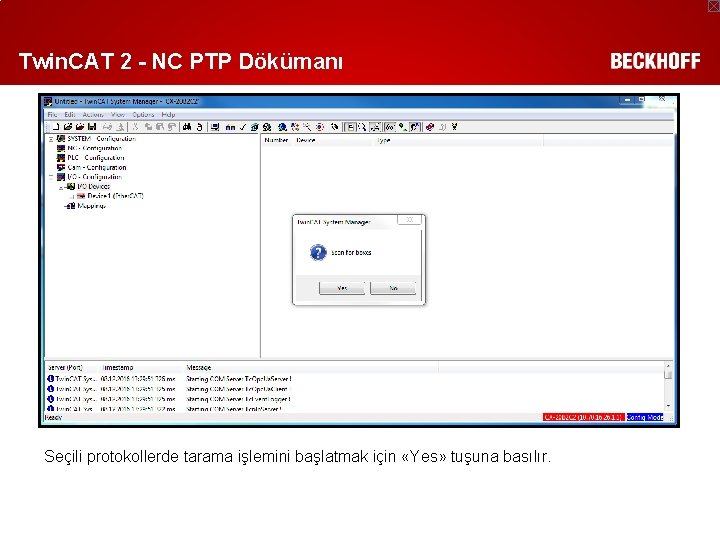The width and height of the screenshot is (720, 540).
Task: Click the red icon near toolbar's right end
Action: pyautogui.click(x=430, y=127)
